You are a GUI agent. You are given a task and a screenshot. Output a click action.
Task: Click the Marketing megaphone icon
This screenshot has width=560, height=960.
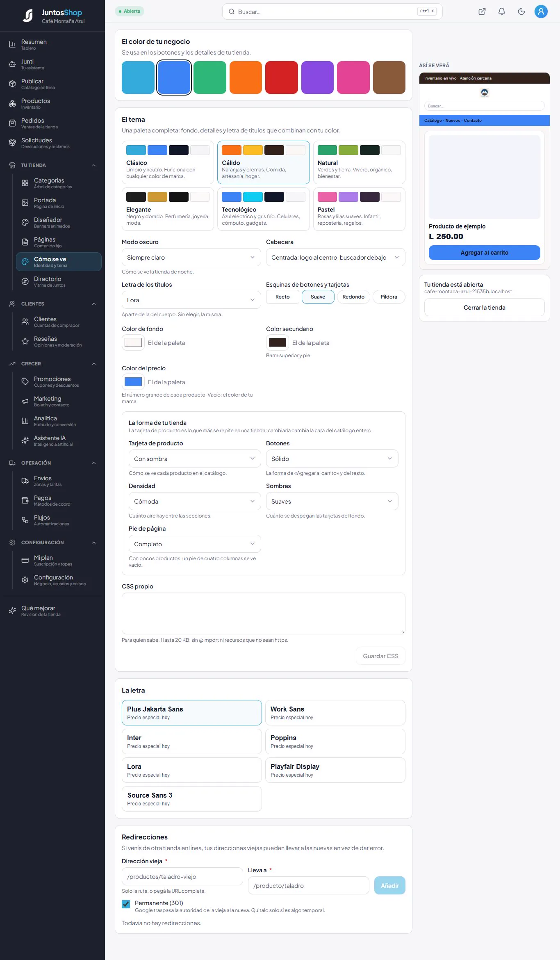pos(25,401)
